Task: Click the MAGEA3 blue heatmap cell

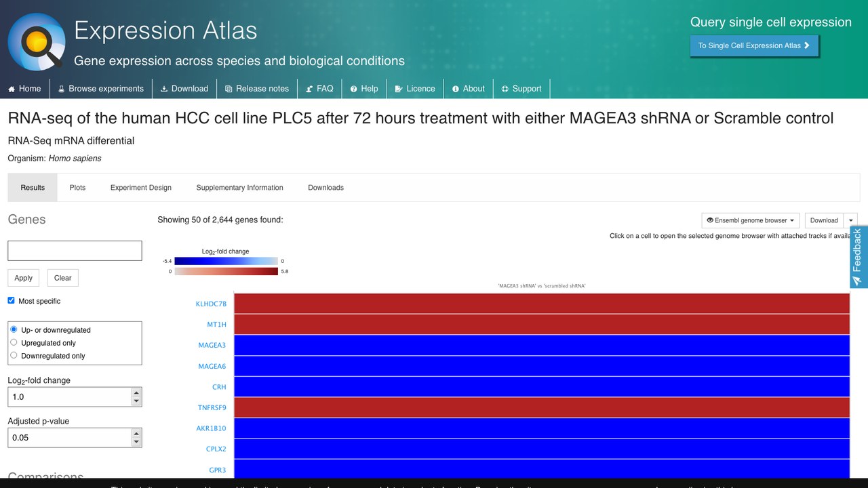Action: 542,345
